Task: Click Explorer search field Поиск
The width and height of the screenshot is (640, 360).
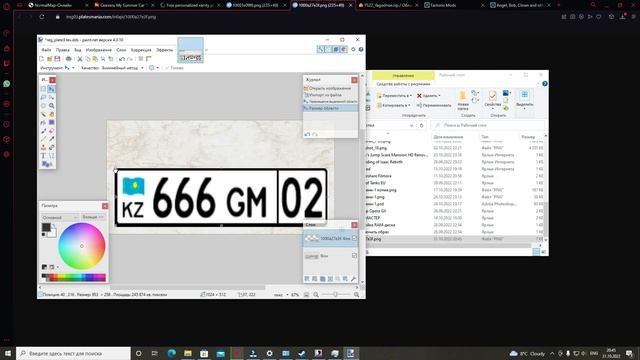Action: [x=488, y=126]
